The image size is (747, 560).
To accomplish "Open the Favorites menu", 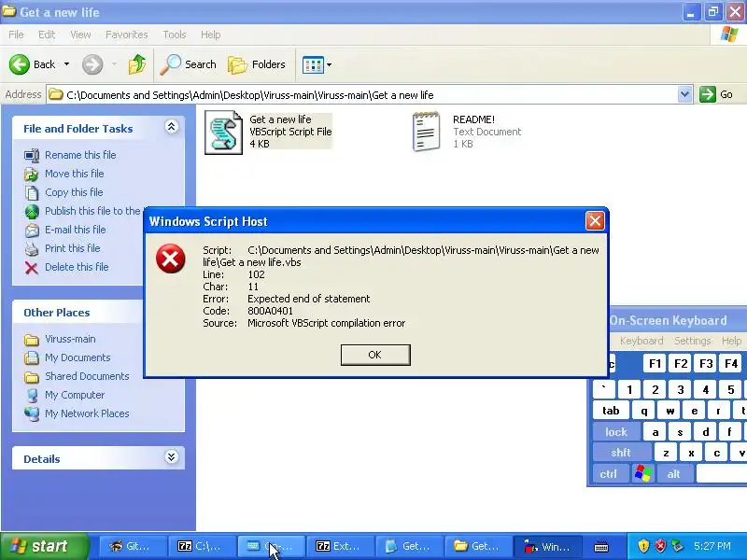I will coord(127,35).
